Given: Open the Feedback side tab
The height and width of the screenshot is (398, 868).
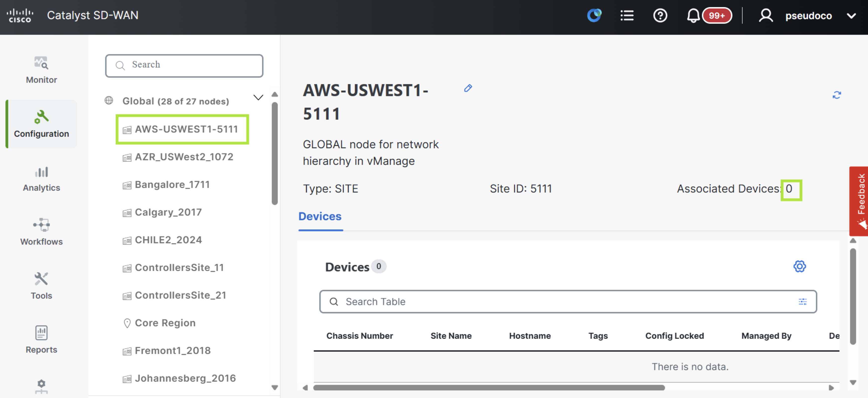Looking at the screenshot, I should (x=858, y=201).
